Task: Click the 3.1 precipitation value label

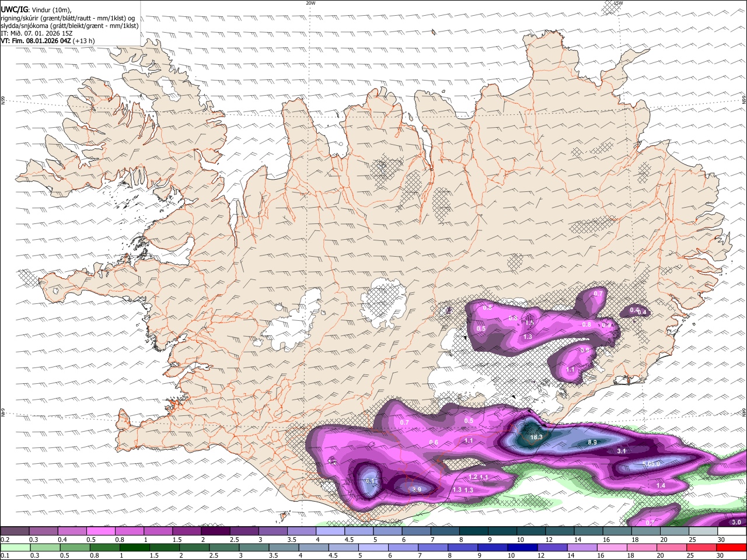Action: (622, 452)
